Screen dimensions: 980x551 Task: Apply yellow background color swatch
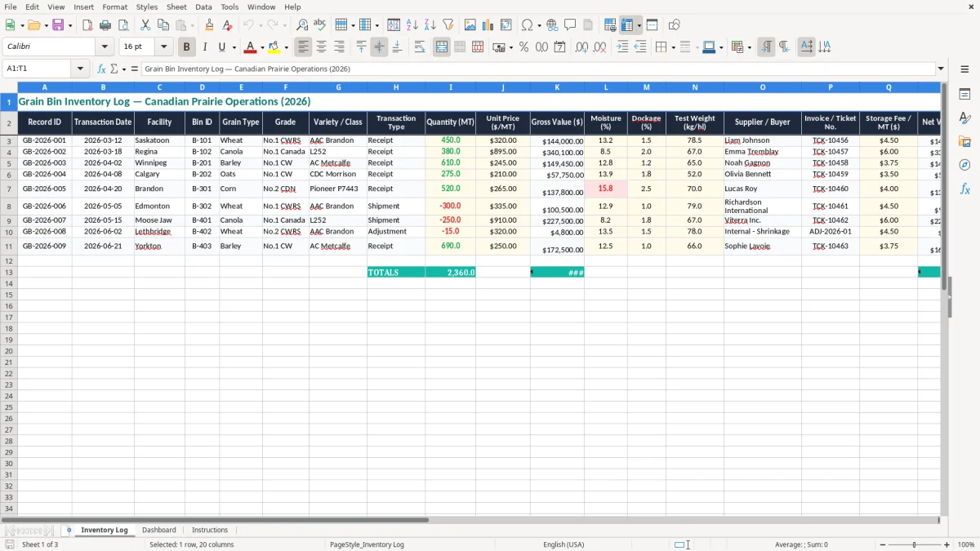pyautogui.click(x=274, y=47)
